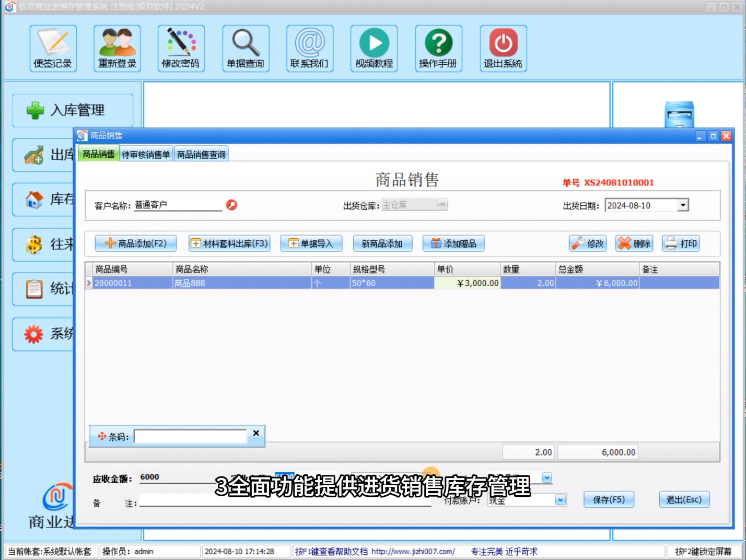Image resolution: width=746 pixels, height=560 pixels.
Task: Click the 系统 gear icon in sidebar
Action: (34, 334)
